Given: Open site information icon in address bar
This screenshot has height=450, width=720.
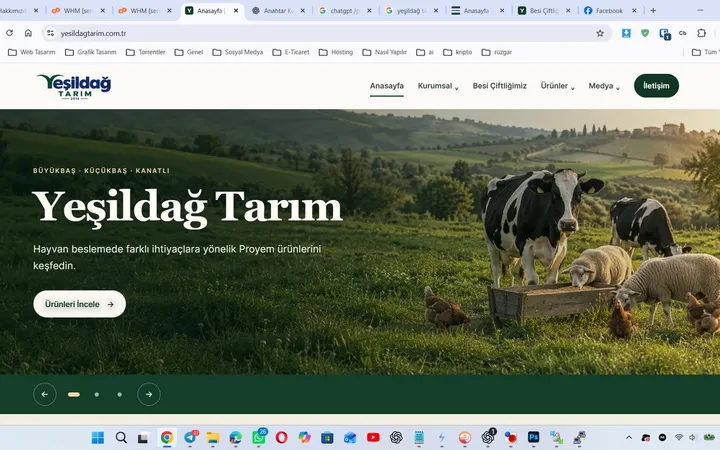Looking at the screenshot, I should (51, 33).
